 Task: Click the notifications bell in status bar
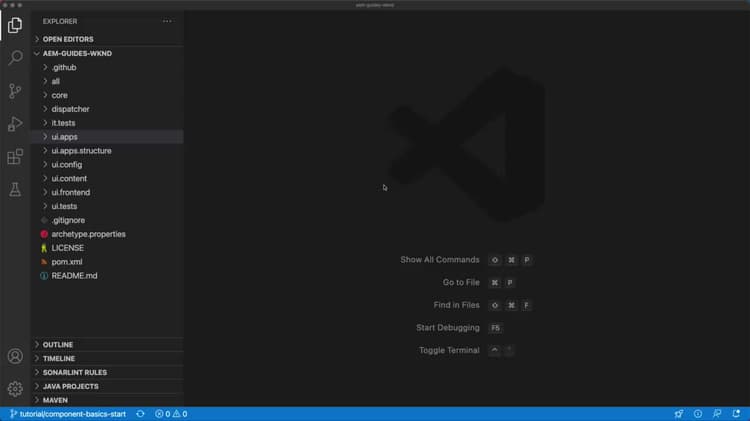click(736, 414)
